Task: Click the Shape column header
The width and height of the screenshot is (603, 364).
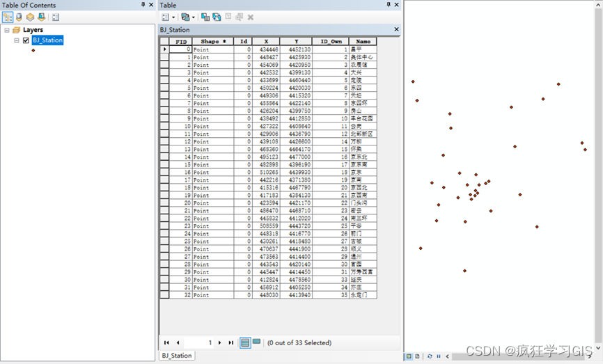Action: pos(213,42)
